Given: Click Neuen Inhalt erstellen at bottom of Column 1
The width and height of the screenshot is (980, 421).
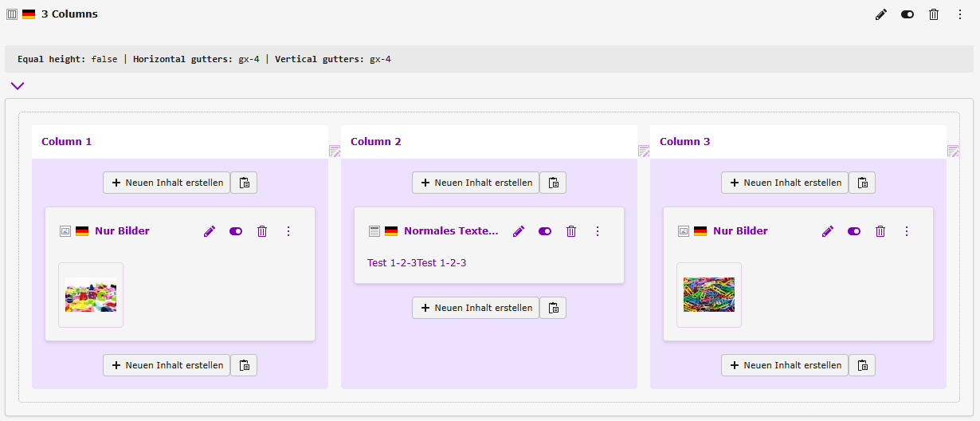Looking at the screenshot, I should click(167, 365).
